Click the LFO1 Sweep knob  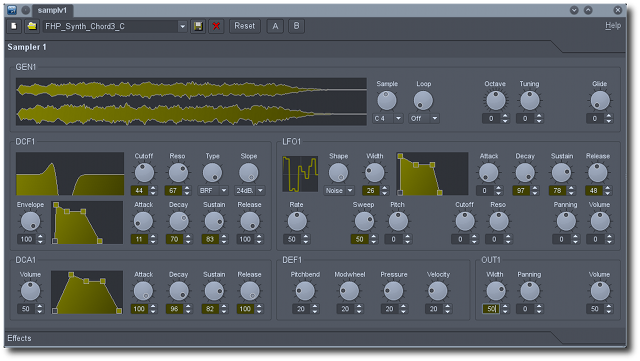click(363, 221)
